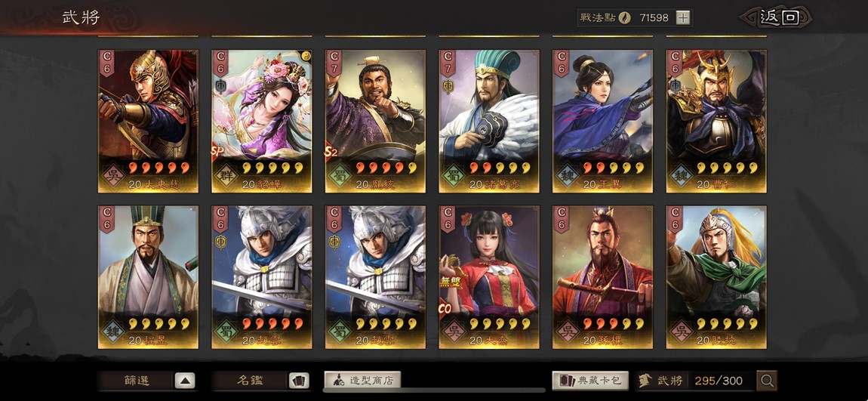Add tactic points with plus icon

pos(683,17)
